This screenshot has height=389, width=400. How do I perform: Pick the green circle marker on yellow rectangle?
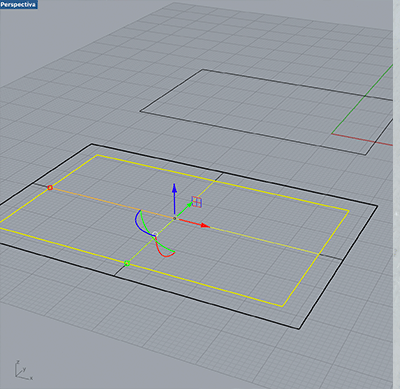pos(127,264)
